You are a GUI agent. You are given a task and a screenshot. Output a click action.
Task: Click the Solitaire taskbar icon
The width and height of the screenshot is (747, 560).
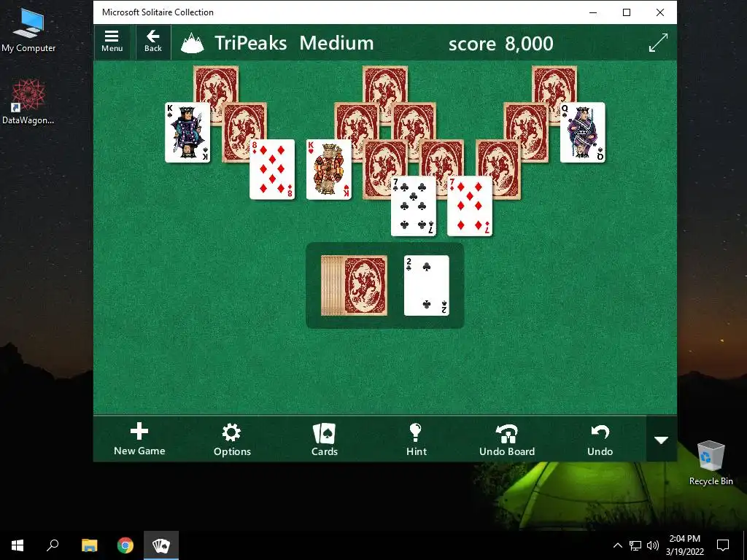click(161, 545)
